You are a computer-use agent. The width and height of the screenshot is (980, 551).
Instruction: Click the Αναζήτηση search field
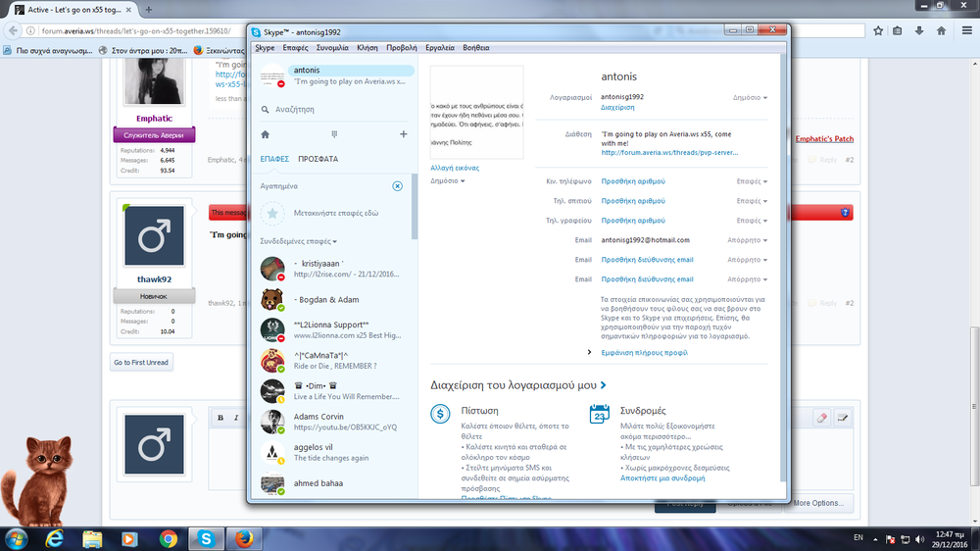point(333,110)
